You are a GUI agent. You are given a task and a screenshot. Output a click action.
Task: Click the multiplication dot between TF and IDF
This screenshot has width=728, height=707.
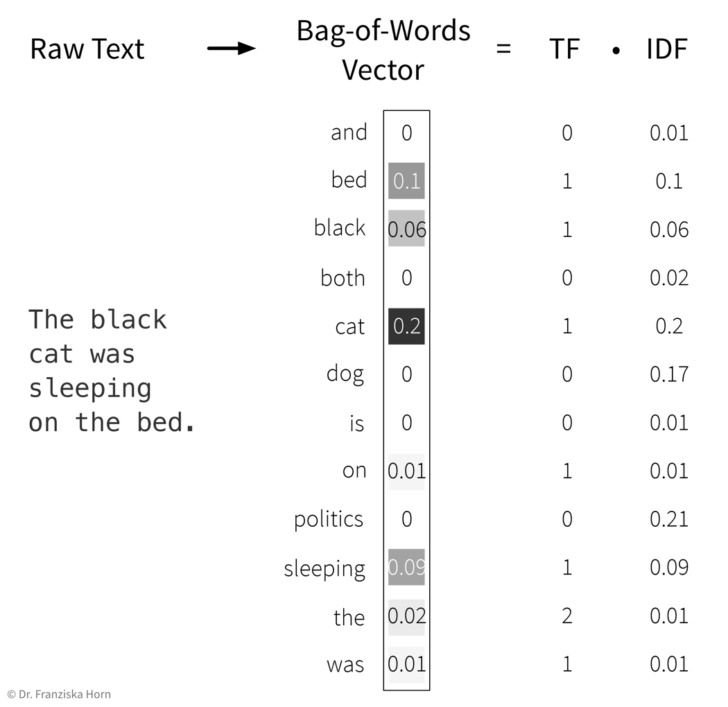pos(616,50)
